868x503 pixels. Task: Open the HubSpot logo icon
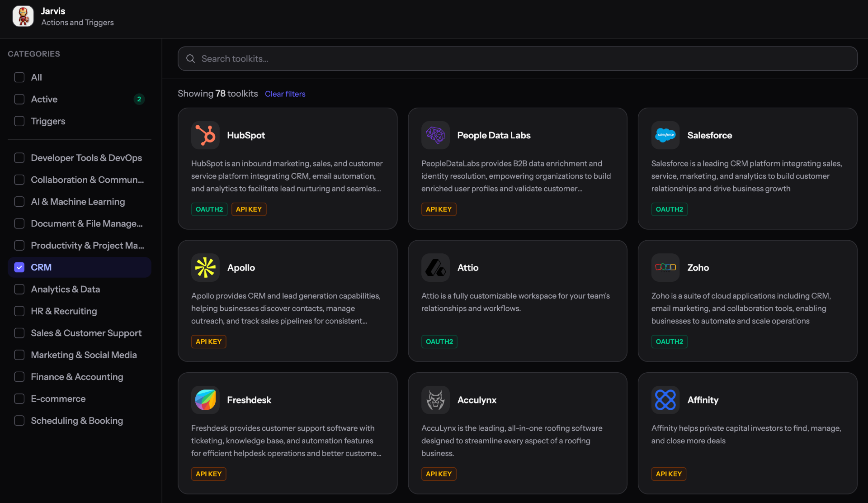pyautogui.click(x=205, y=135)
